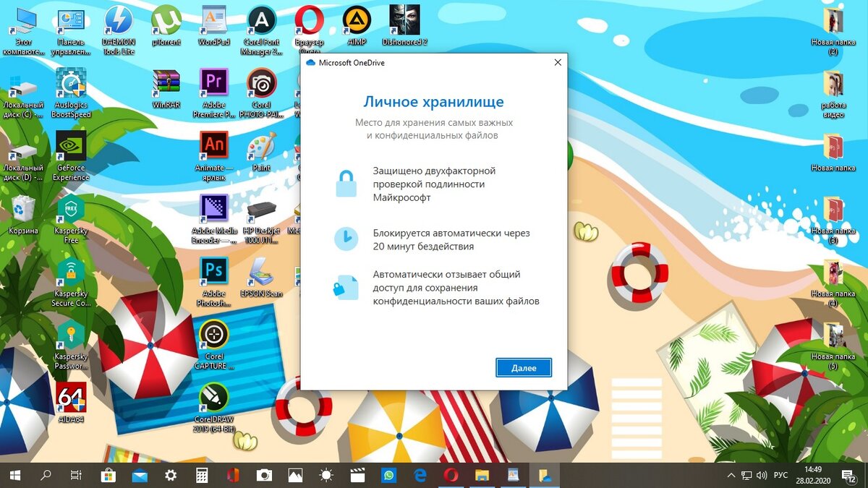
Task: Open Корзина recycle bin
Action: pos(23,215)
